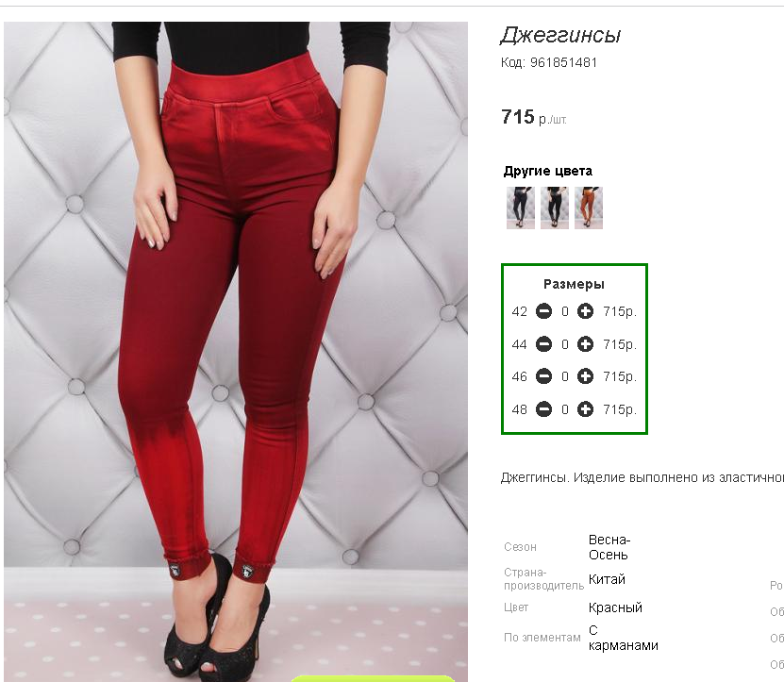Choose the orange jeggings color variant
Image resolution: width=784 pixels, height=682 pixels.
589,208
